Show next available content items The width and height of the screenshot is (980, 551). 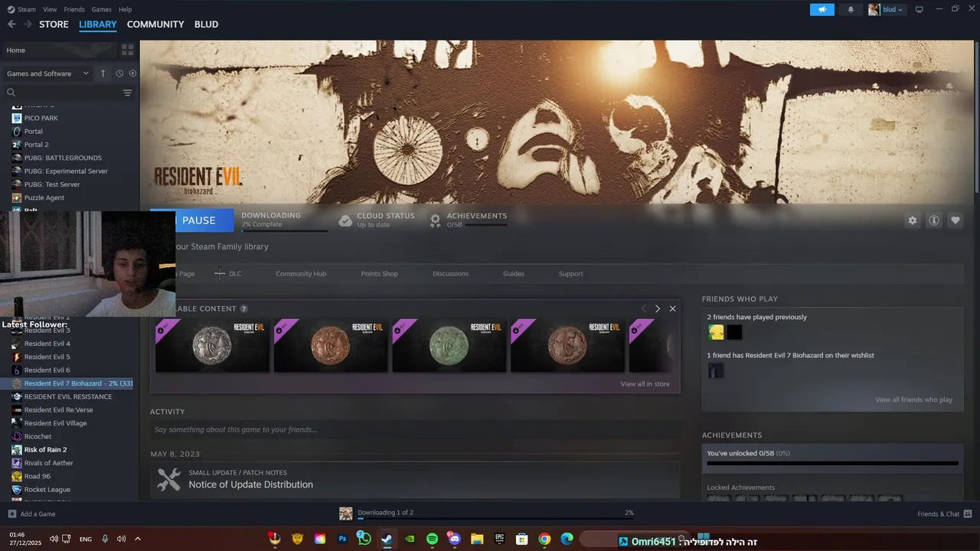click(x=657, y=308)
